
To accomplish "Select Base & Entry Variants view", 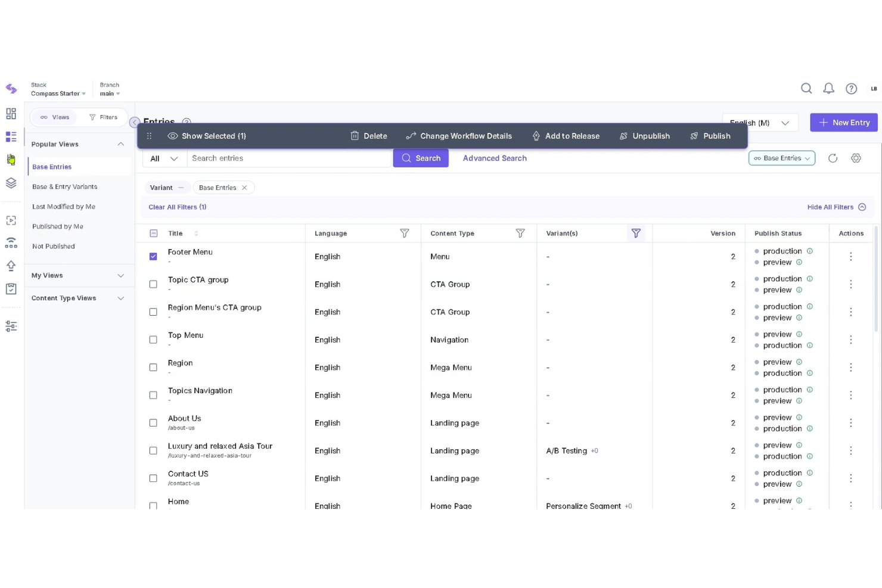I will point(65,187).
